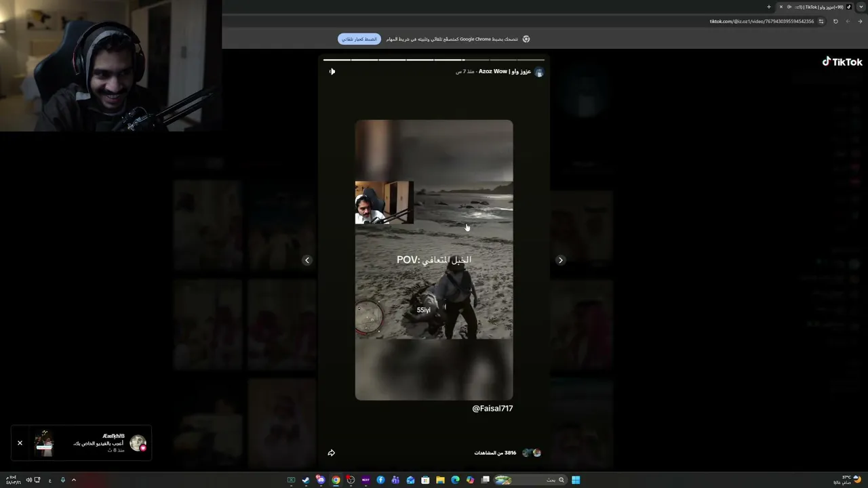Navigate back in the browser
868x488 pixels.
[x=860, y=21]
